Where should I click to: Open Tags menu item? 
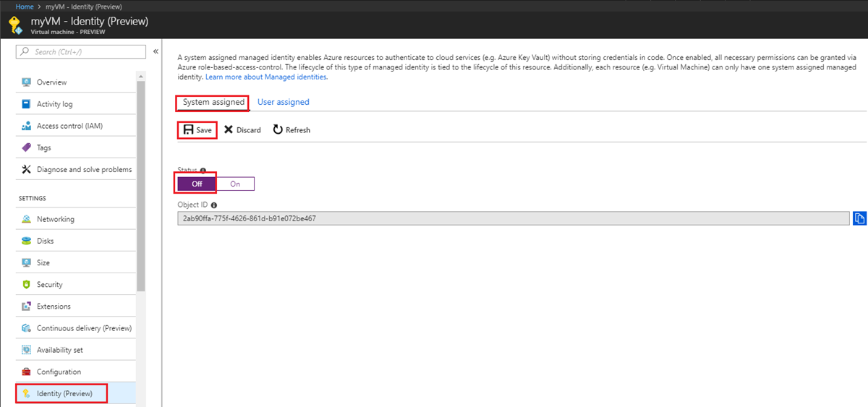pyautogui.click(x=76, y=147)
